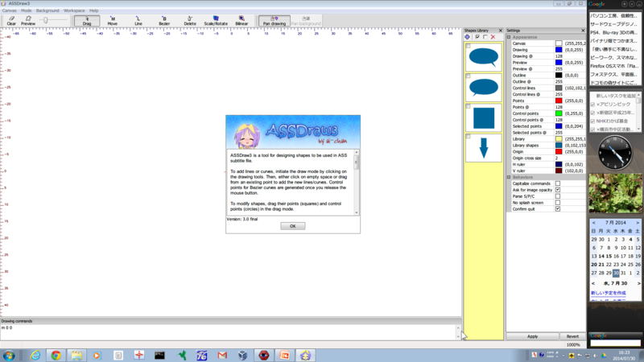Open Gmail icon on taskbar

(222, 356)
